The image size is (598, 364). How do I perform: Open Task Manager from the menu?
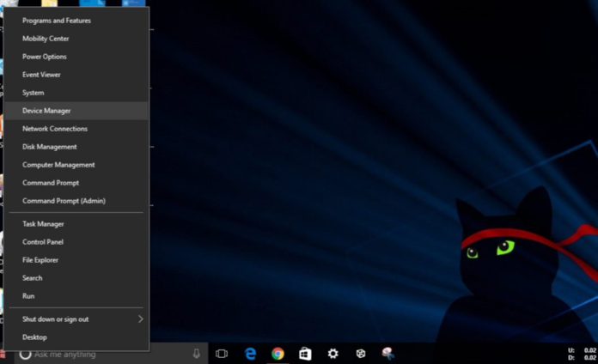point(76,224)
